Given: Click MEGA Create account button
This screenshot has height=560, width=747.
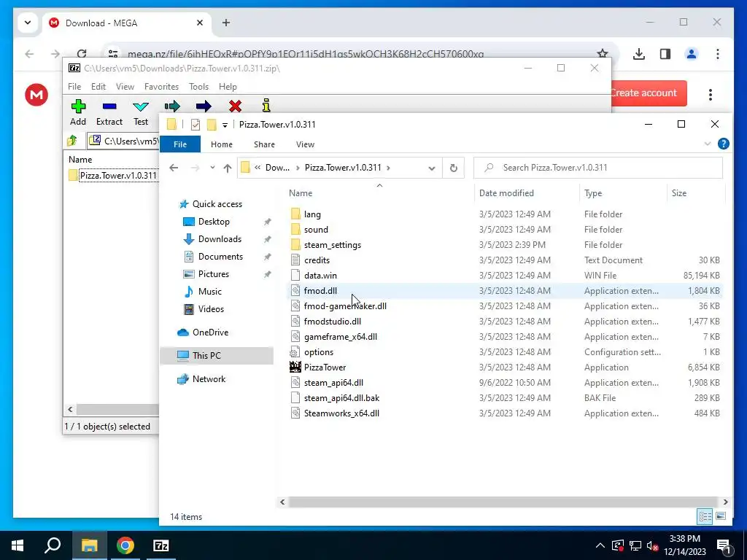Looking at the screenshot, I should 649,93.
